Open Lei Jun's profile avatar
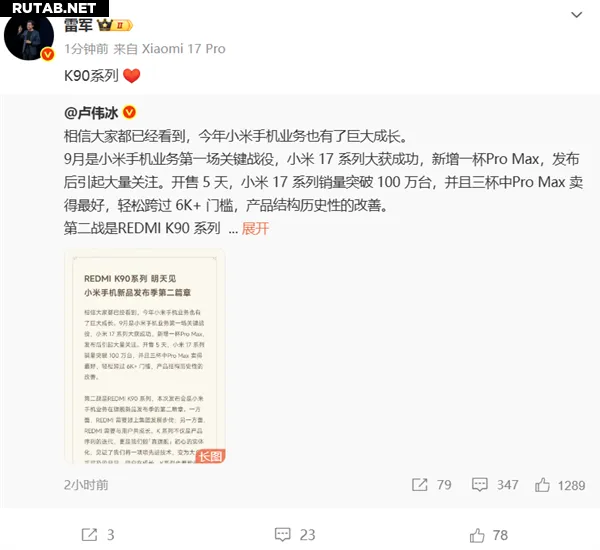The height and width of the screenshot is (550, 600). click(29, 36)
